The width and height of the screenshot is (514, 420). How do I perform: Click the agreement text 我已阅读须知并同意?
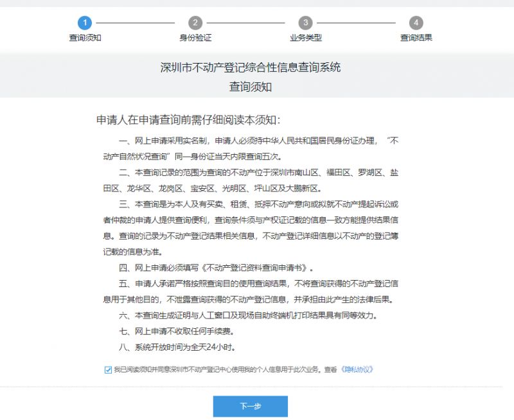pyautogui.click(x=226, y=369)
